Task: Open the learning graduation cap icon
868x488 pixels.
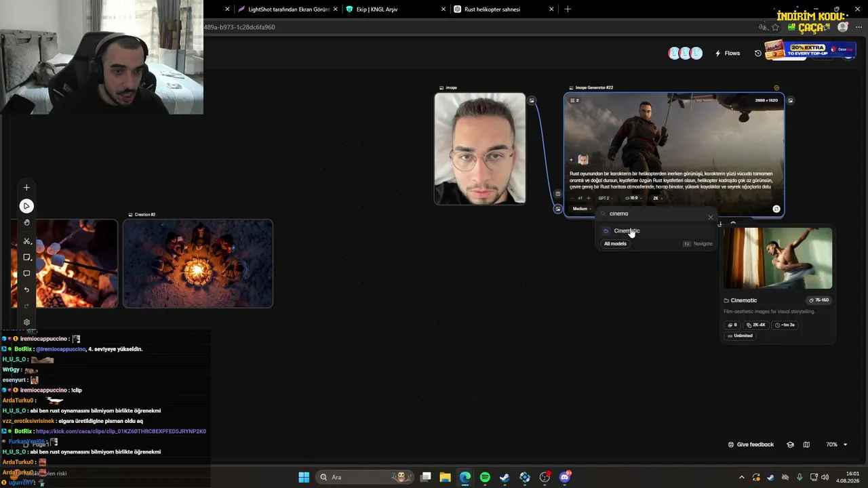Action: coord(790,445)
